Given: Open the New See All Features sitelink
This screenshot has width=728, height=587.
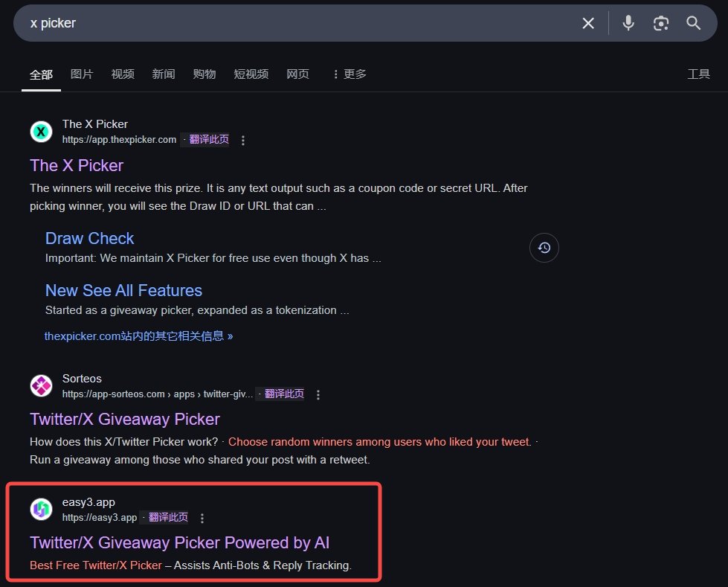Looking at the screenshot, I should 123,290.
